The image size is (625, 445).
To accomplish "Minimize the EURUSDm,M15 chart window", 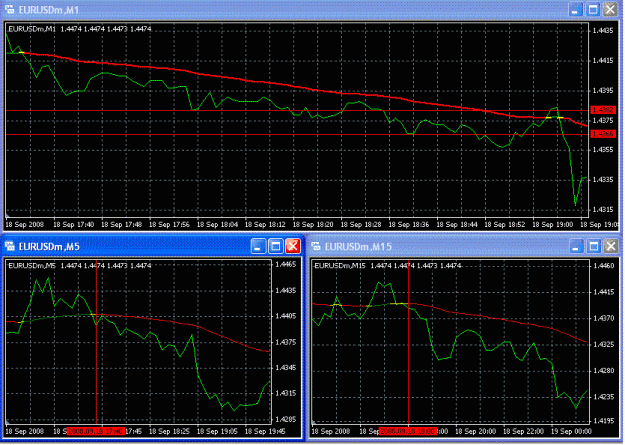I will [576, 246].
